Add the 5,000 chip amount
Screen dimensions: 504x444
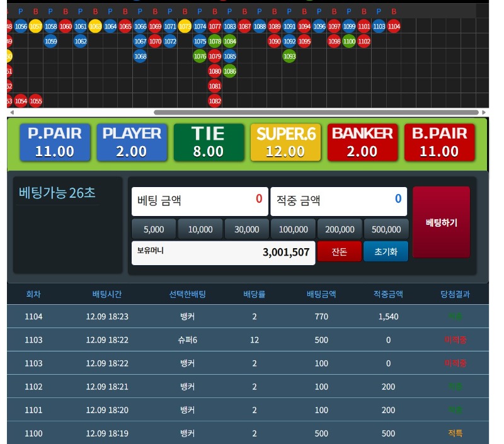(154, 229)
